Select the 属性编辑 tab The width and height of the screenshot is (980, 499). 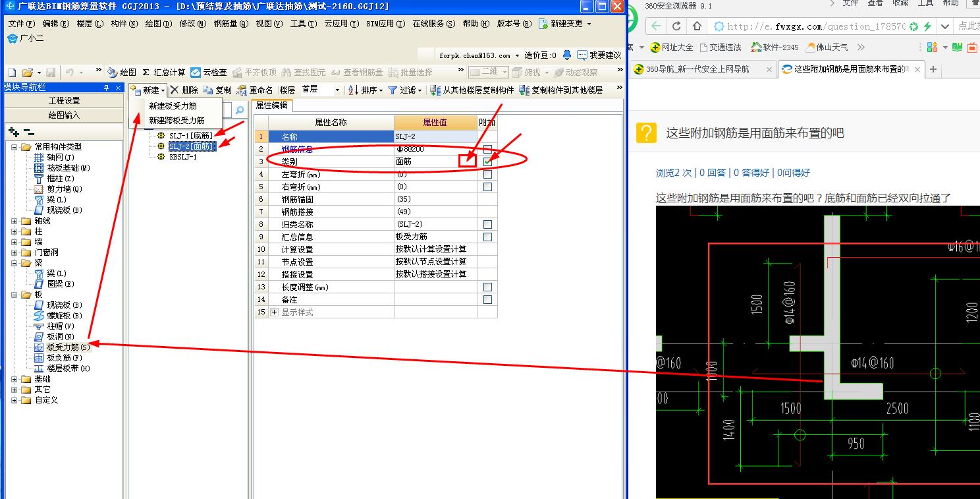coord(271,105)
